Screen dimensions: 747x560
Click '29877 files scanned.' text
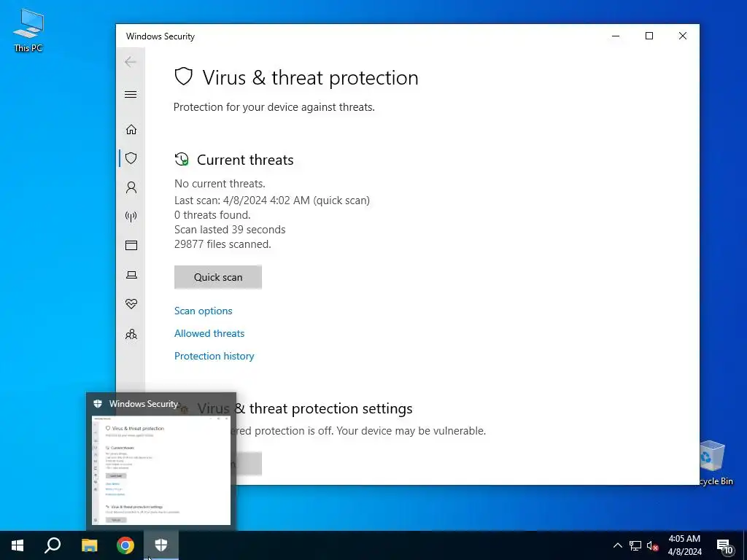click(x=222, y=244)
